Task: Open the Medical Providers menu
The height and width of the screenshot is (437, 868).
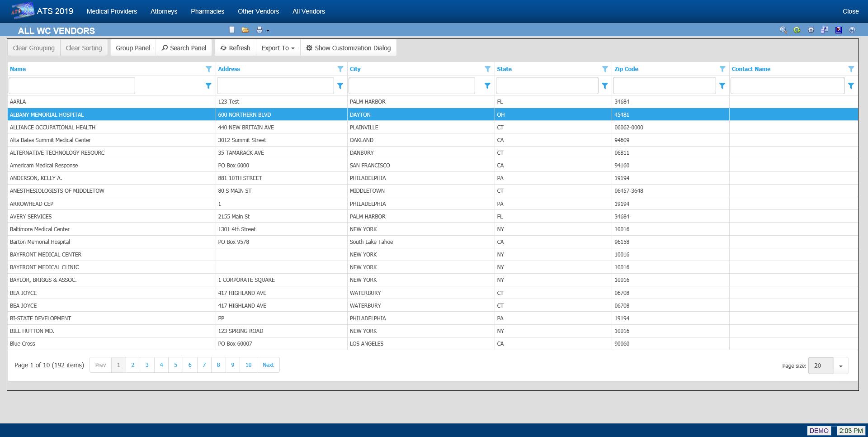Action: pos(112,11)
